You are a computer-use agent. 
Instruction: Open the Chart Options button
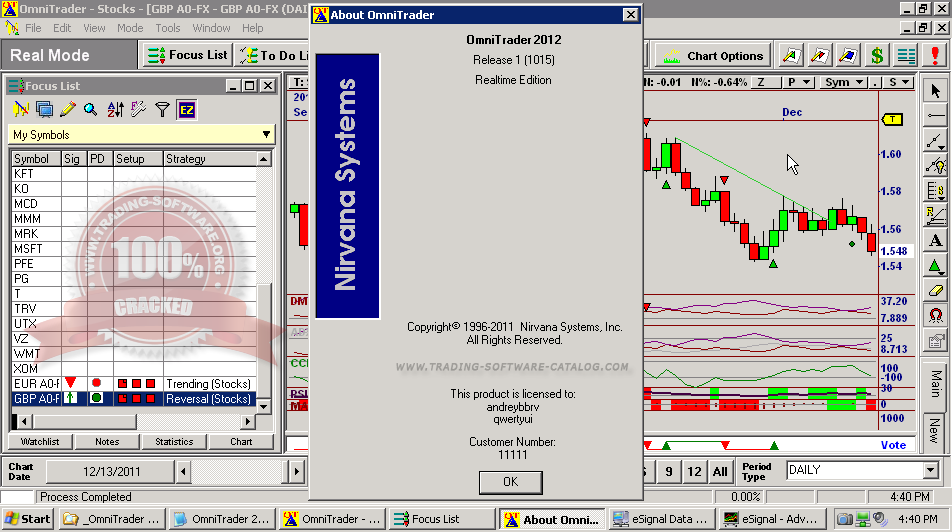coord(714,56)
